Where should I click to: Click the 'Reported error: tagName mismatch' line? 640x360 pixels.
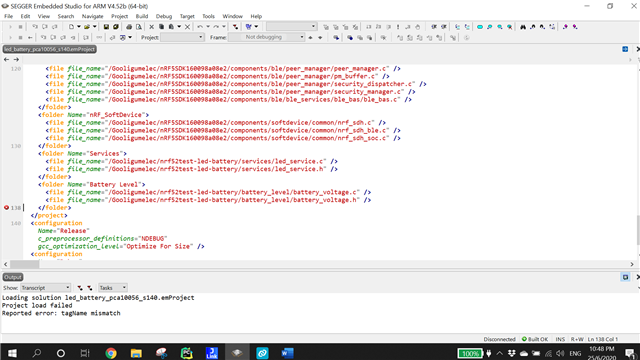[61, 313]
